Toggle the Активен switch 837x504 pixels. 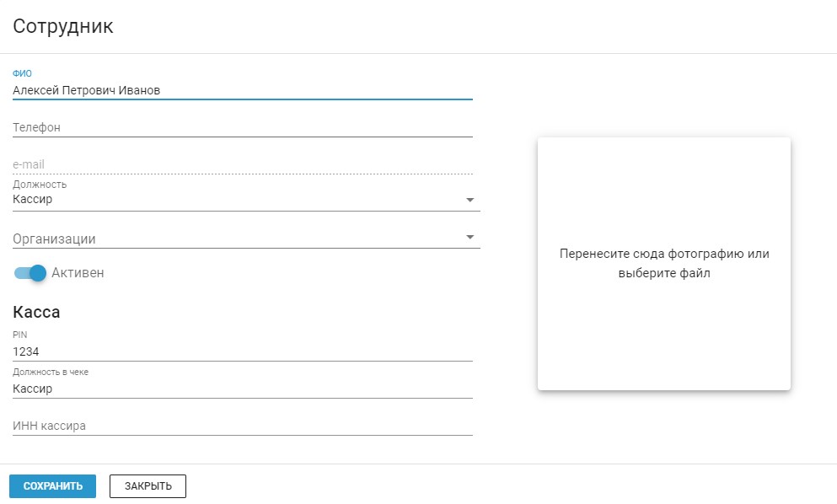click(30, 273)
